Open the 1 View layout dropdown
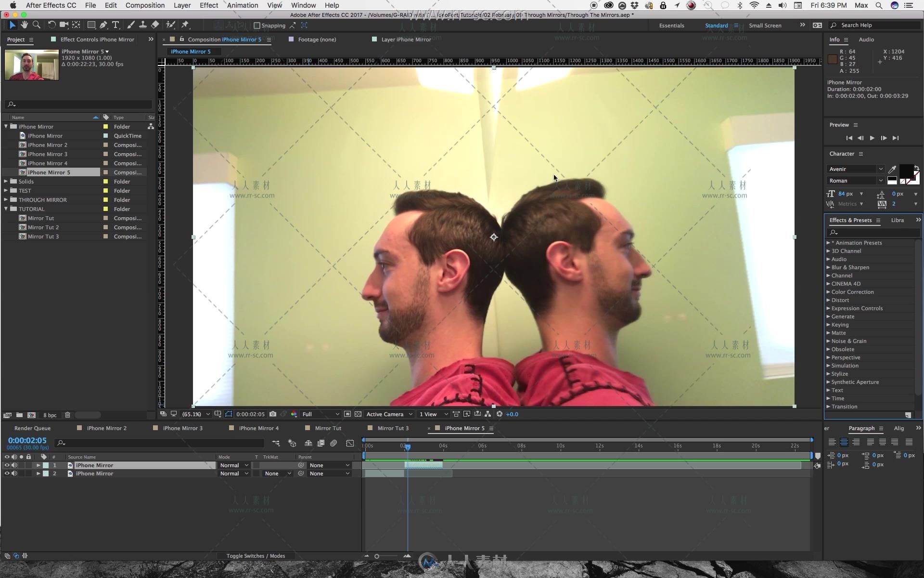This screenshot has width=924, height=578. coord(433,414)
